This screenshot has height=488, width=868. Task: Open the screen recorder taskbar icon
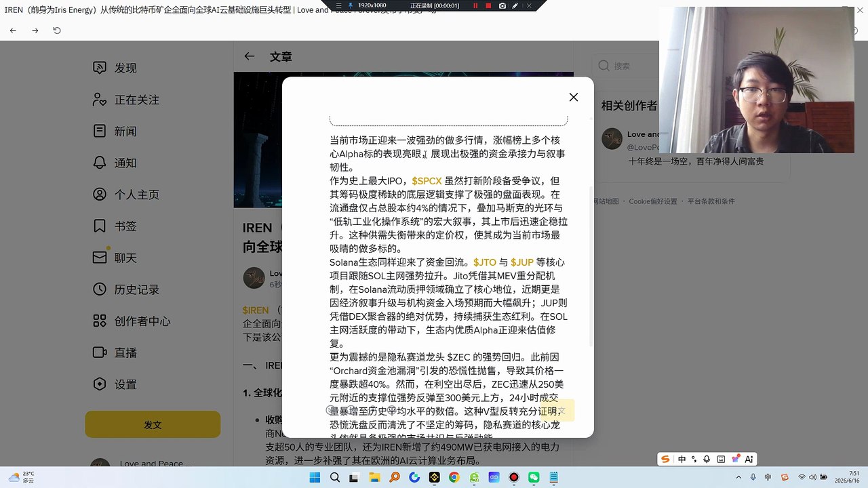(x=514, y=477)
